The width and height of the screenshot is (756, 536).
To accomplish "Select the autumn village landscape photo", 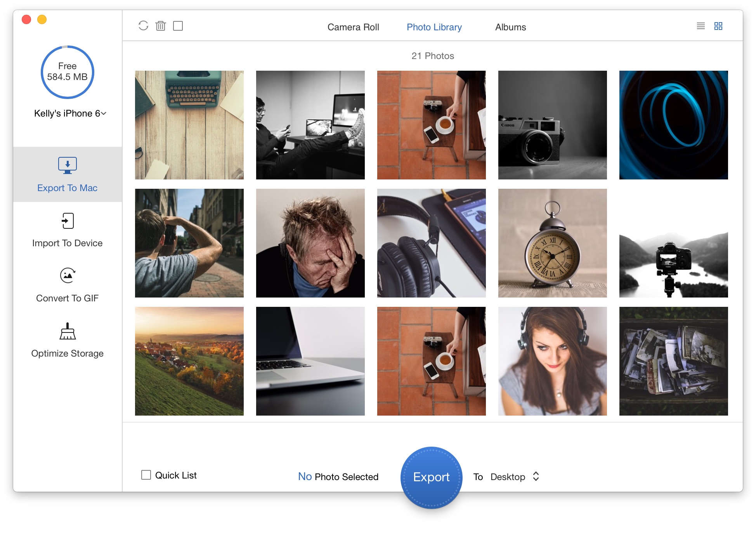I will point(189,361).
